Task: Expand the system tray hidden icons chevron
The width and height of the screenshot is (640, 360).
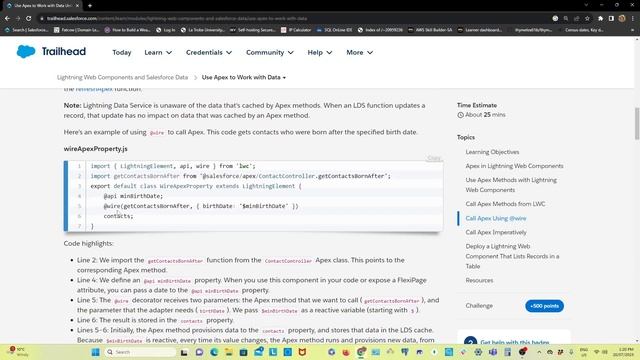Action: [x=539, y=352]
